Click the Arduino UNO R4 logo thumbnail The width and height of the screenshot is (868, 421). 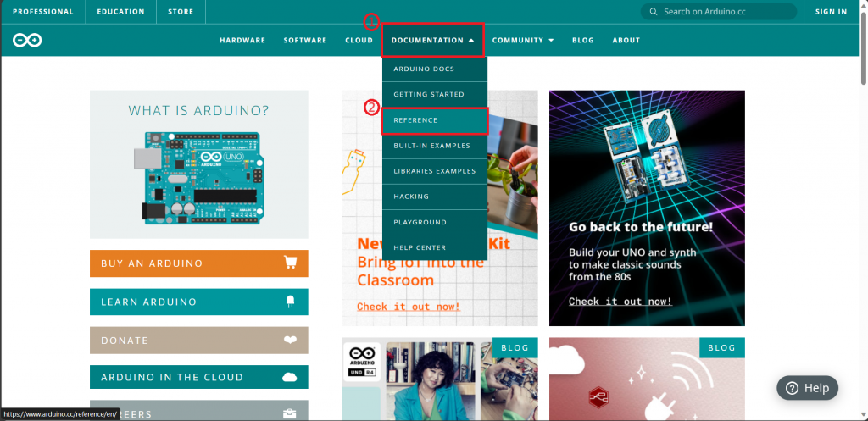coord(361,362)
